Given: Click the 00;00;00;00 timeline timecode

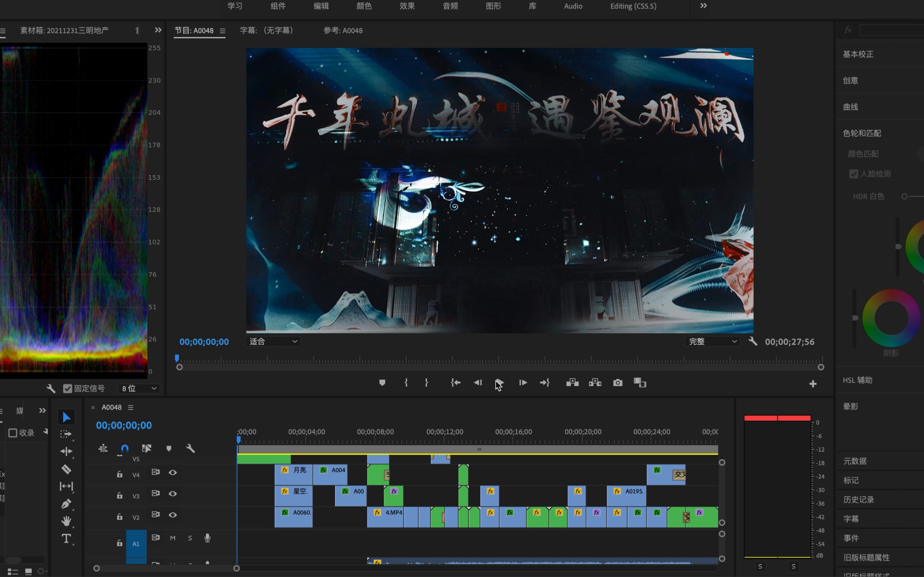Looking at the screenshot, I should click(124, 425).
